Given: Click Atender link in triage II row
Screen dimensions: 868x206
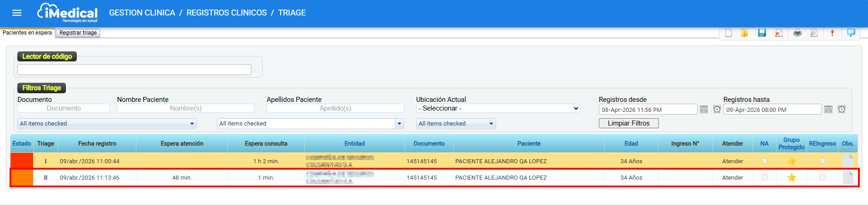Looking at the screenshot, I should [732, 178].
